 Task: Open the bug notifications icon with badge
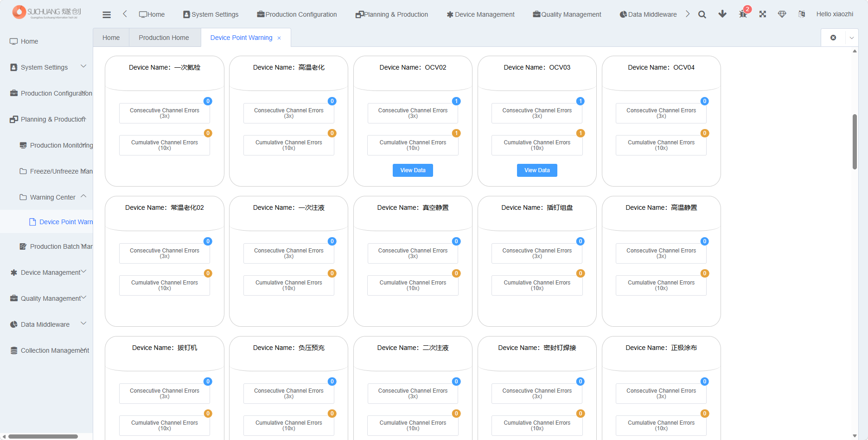pos(743,14)
